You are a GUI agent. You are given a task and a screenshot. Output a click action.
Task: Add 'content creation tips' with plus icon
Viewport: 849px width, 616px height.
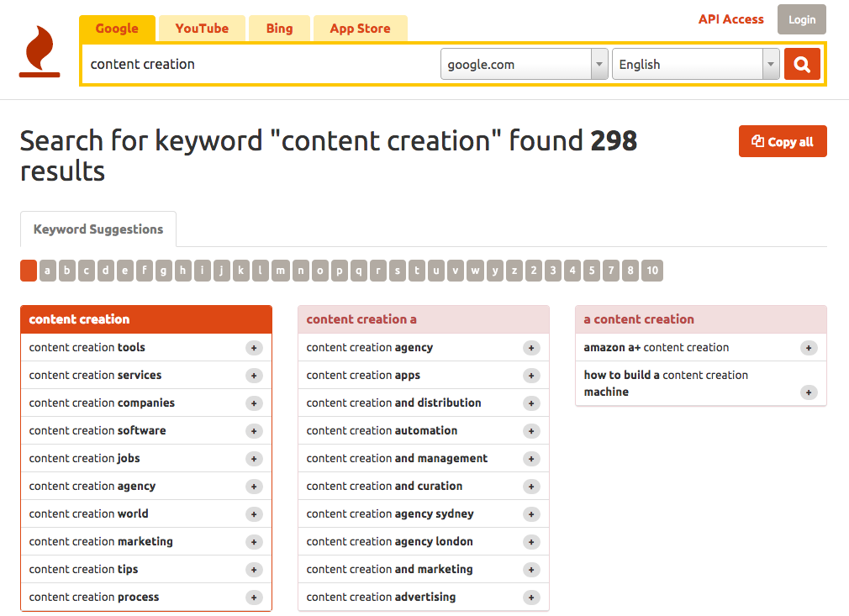(254, 570)
